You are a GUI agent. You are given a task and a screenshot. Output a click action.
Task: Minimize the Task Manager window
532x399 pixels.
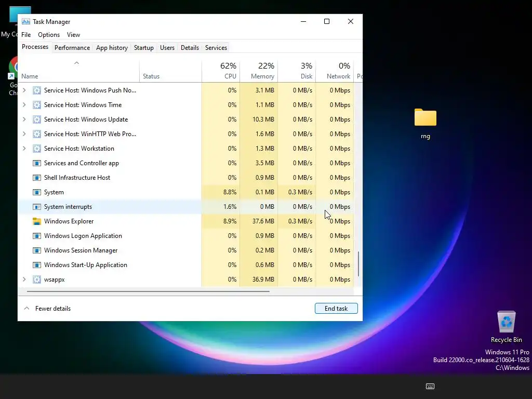point(303,21)
